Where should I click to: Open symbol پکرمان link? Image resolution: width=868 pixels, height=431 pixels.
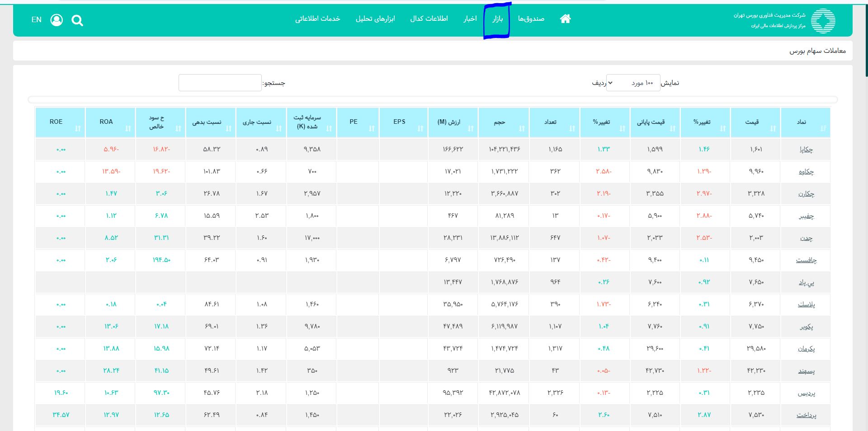(806, 349)
